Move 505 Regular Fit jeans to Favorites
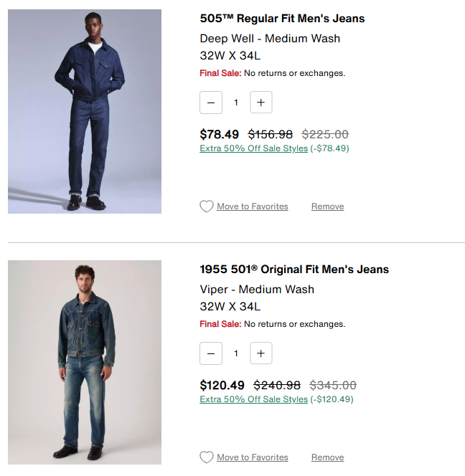The width and height of the screenshot is (465, 476). (x=252, y=206)
